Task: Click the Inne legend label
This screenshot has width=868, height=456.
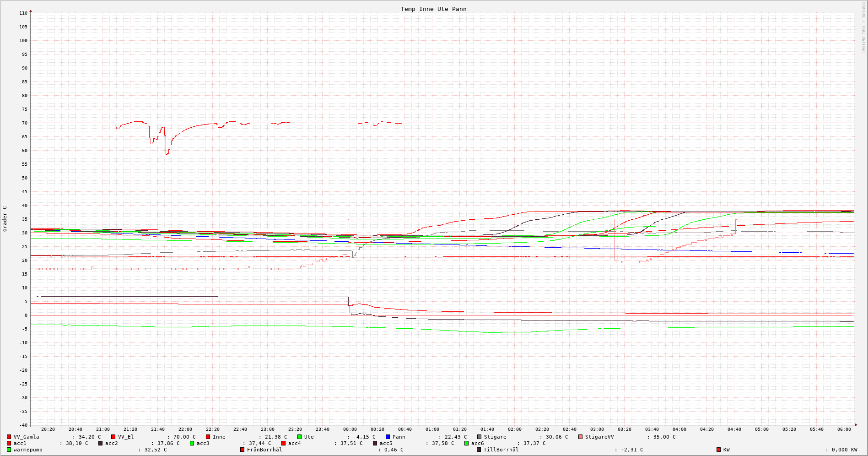Action: (x=219, y=437)
